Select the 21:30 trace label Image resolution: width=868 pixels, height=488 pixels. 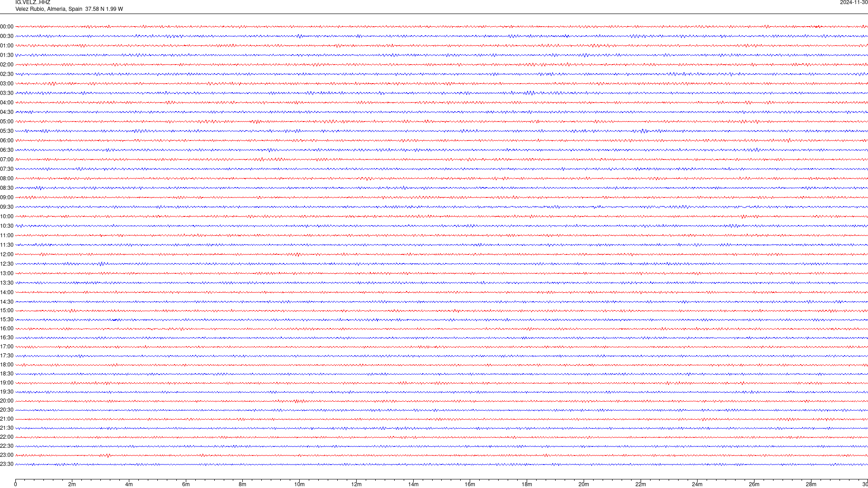[7, 428]
